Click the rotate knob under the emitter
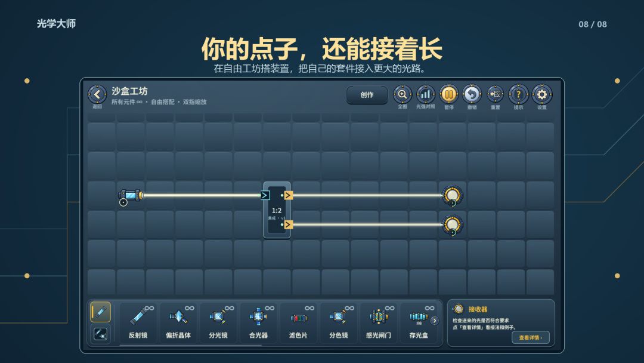Viewport: 644px width, 363px height. click(123, 202)
